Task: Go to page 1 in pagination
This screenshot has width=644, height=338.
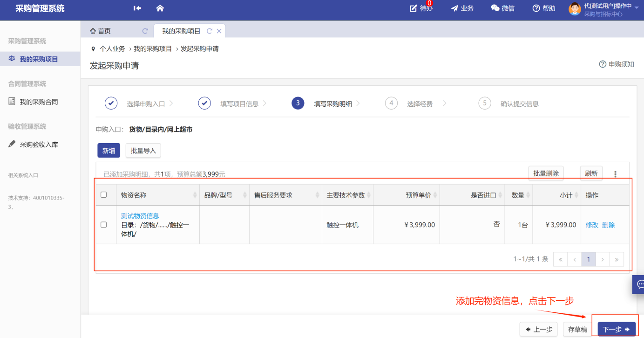Action: point(589,259)
